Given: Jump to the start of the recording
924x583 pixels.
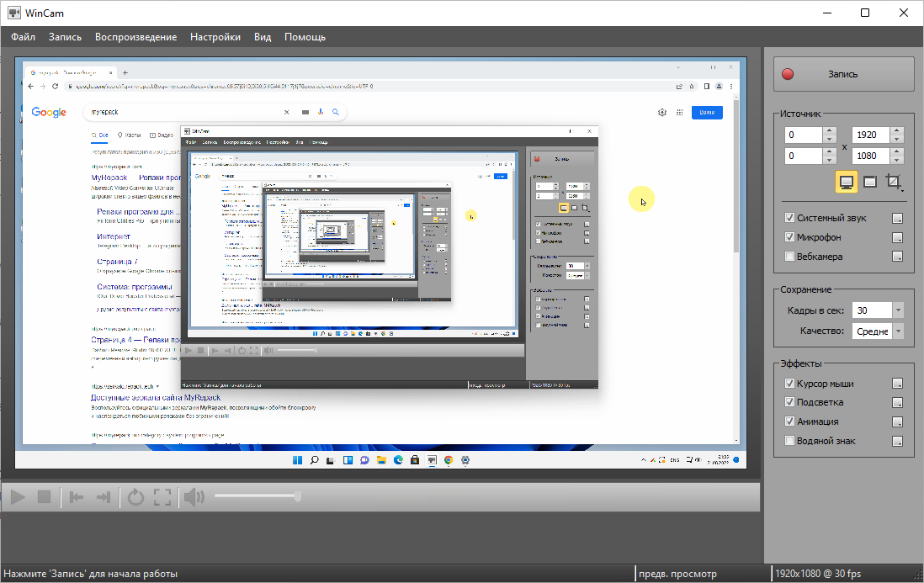Looking at the screenshot, I should point(77,497).
